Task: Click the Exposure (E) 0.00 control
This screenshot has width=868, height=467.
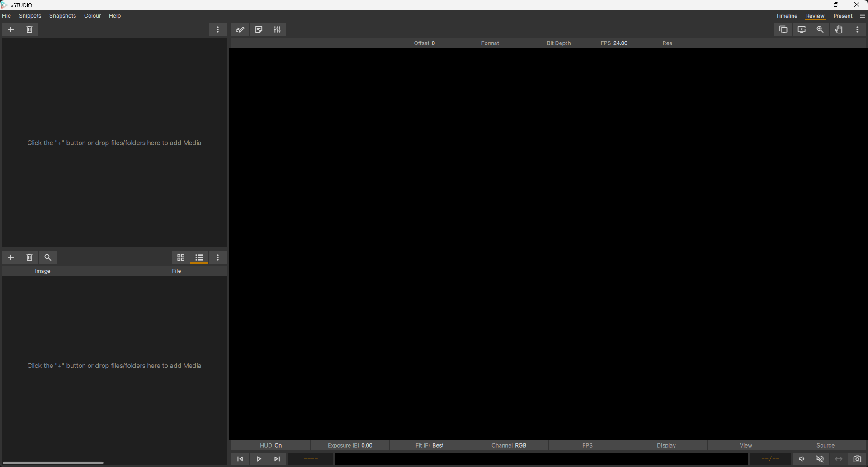Action: tap(350, 446)
